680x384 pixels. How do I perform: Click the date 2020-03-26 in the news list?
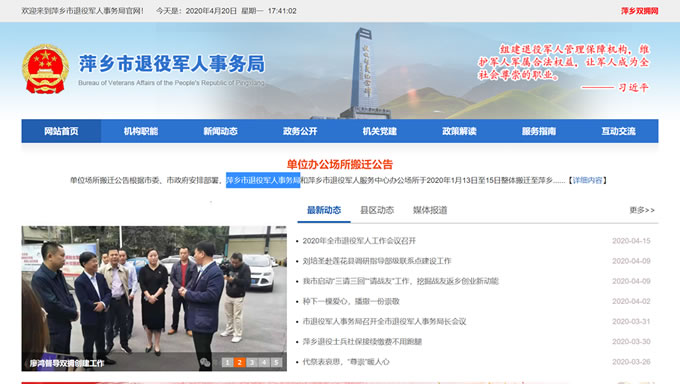[x=631, y=362]
